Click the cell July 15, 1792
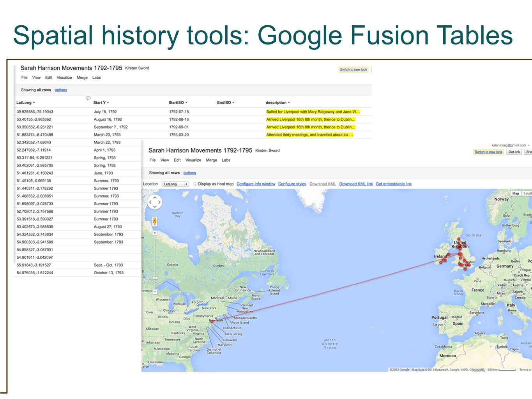532x399 pixels. click(105, 112)
